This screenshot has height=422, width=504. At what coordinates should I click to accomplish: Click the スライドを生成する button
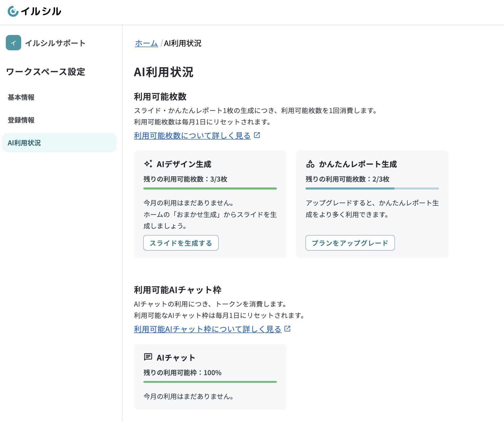click(181, 243)
